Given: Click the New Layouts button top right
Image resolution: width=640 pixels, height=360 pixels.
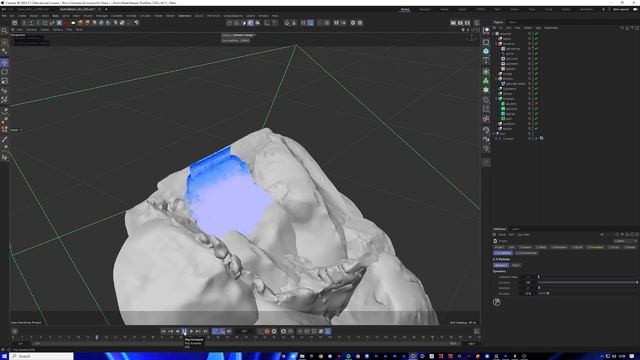Looking at the screenshot, I should 621,9.
